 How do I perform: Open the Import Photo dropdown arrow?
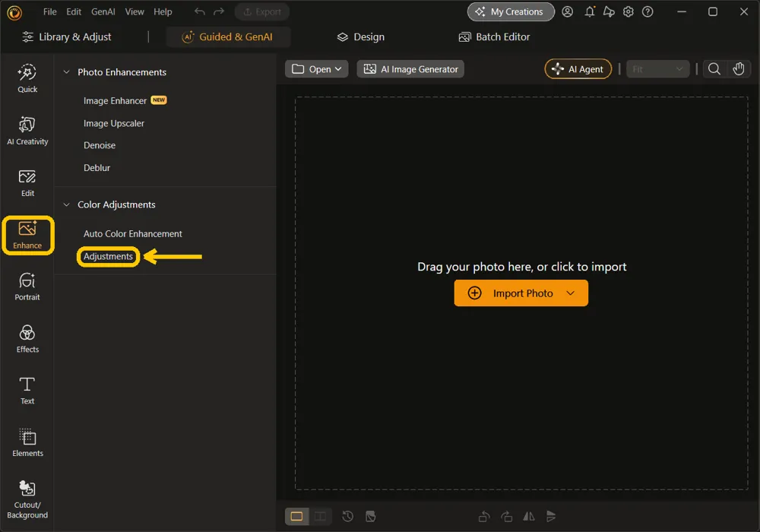(571, 293)
